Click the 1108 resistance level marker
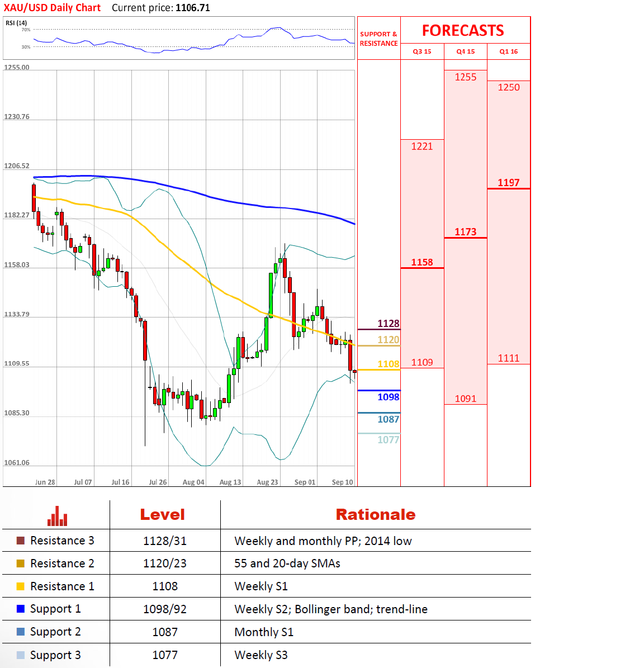Screen dimensions: 644x668 389,364
